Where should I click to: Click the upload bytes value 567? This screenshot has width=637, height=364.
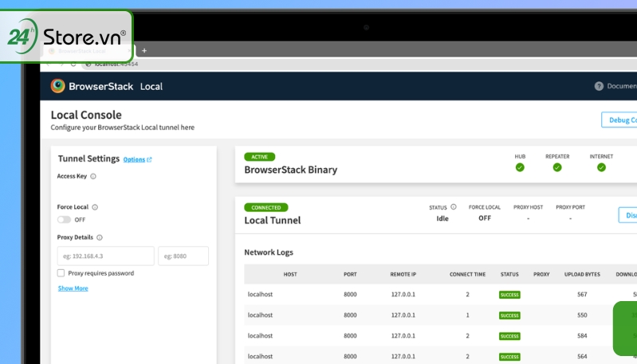click(x=582, y=294)
